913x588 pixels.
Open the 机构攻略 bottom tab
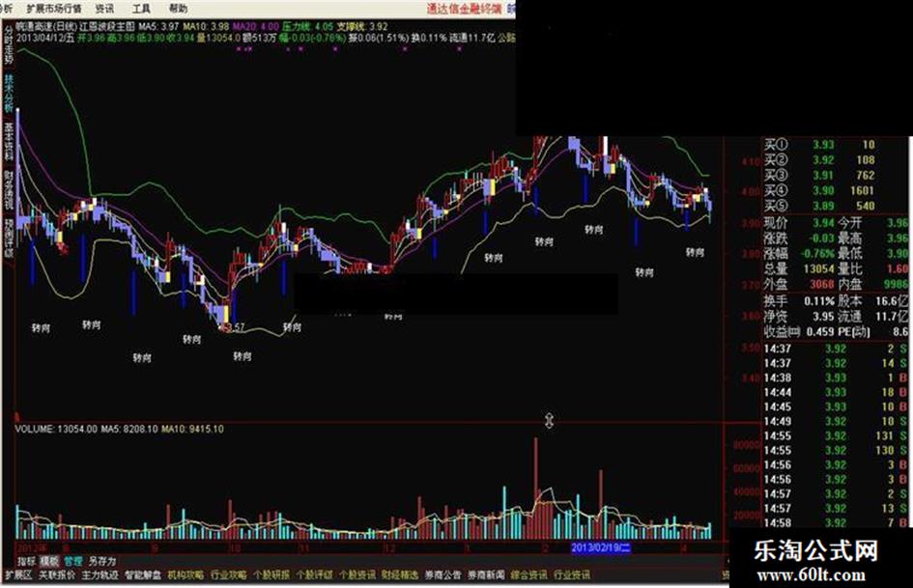pyautogui.click(x=185, y=575)
